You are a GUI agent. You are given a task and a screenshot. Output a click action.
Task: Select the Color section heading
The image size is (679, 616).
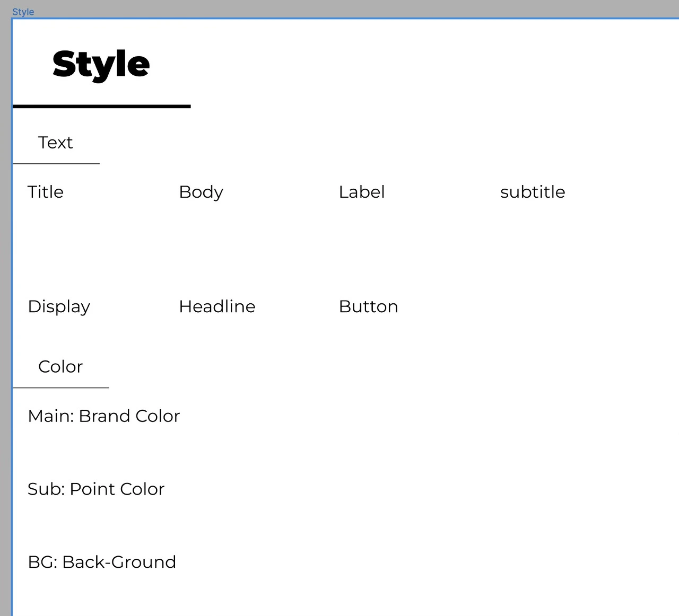60,367
